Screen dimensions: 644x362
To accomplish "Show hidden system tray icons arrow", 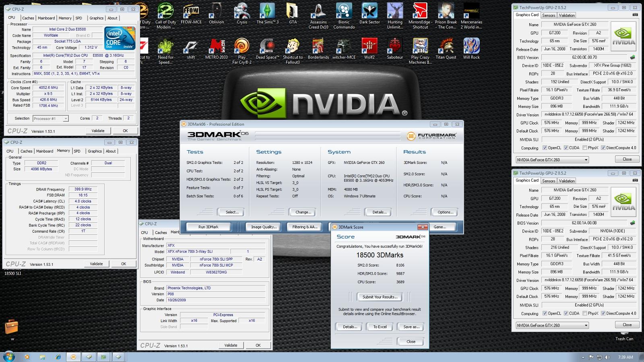I will (583, 357).
